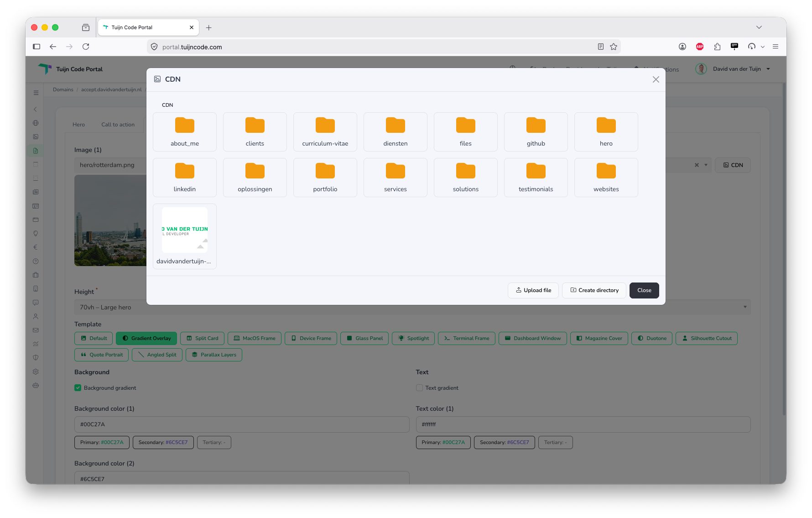Open the oplossingen folder
Viewport: 812px width, 518px height.
click(255, 178)
